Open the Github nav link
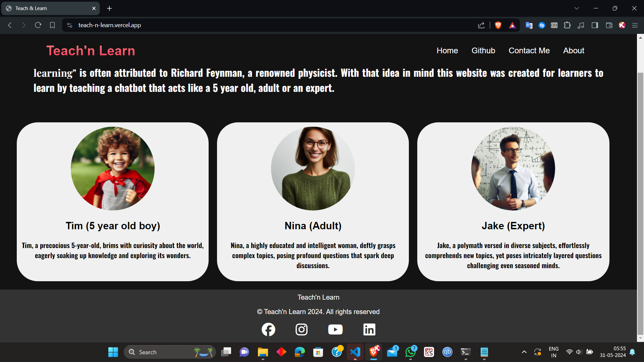644x362 pixels. coord(483,51)
